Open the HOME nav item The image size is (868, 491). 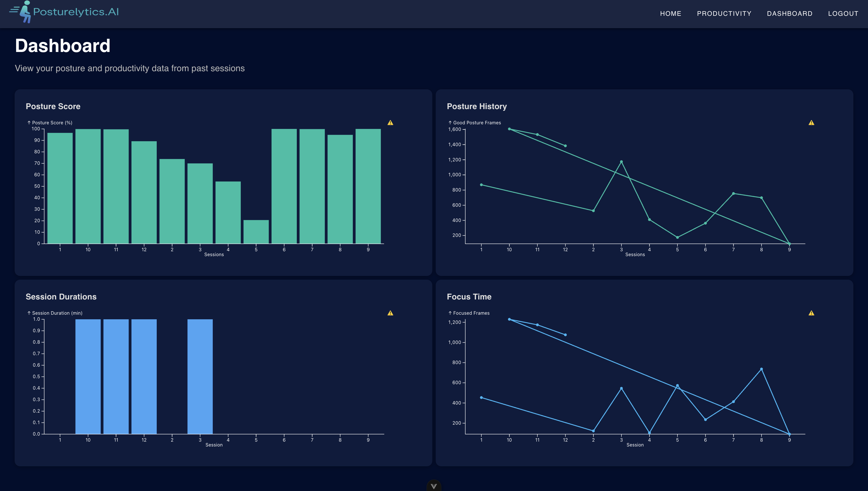(671, 13)
